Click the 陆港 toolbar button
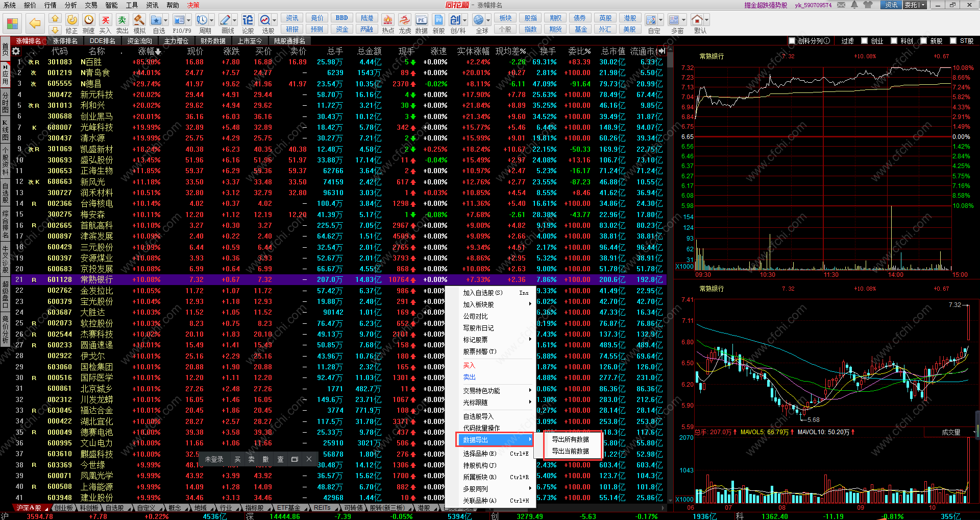The image size is (980, 520). point(367,18)
